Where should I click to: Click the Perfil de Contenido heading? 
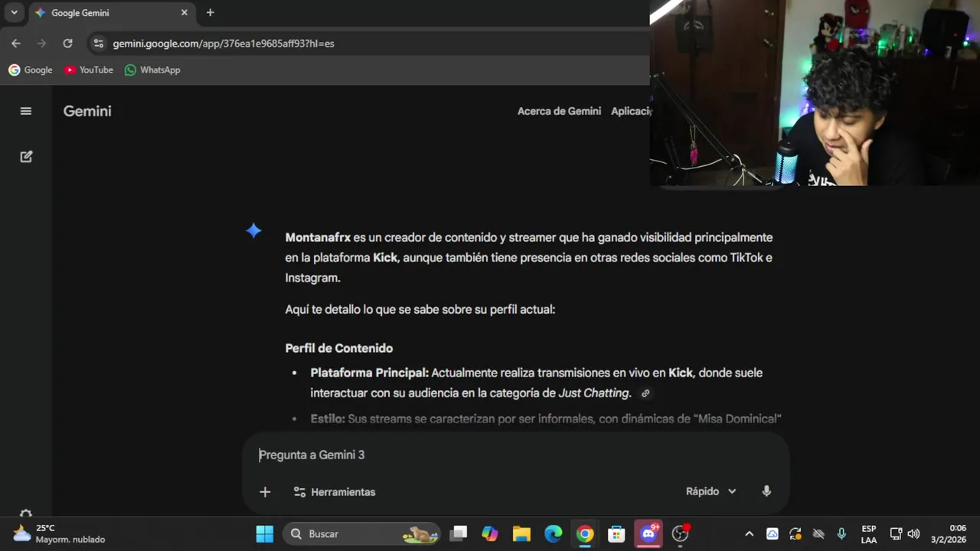point(339,348)
